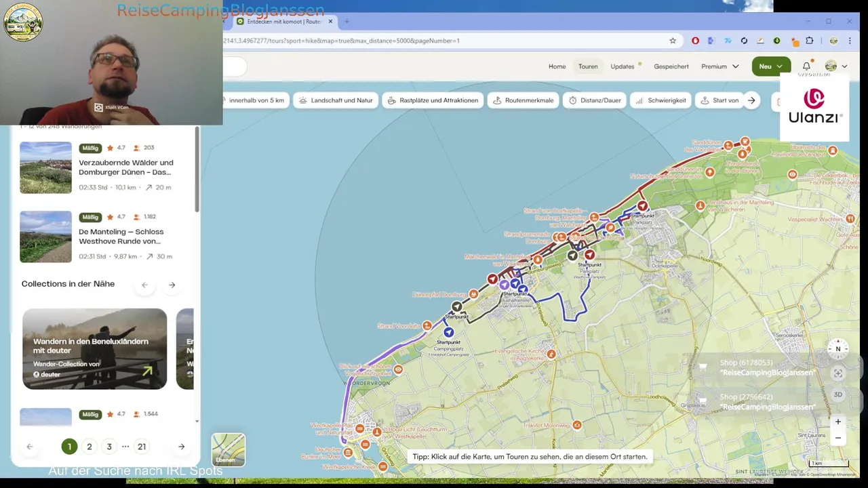
Task: Click orange marker near Sanddünen label
Action: coord(728,145)
